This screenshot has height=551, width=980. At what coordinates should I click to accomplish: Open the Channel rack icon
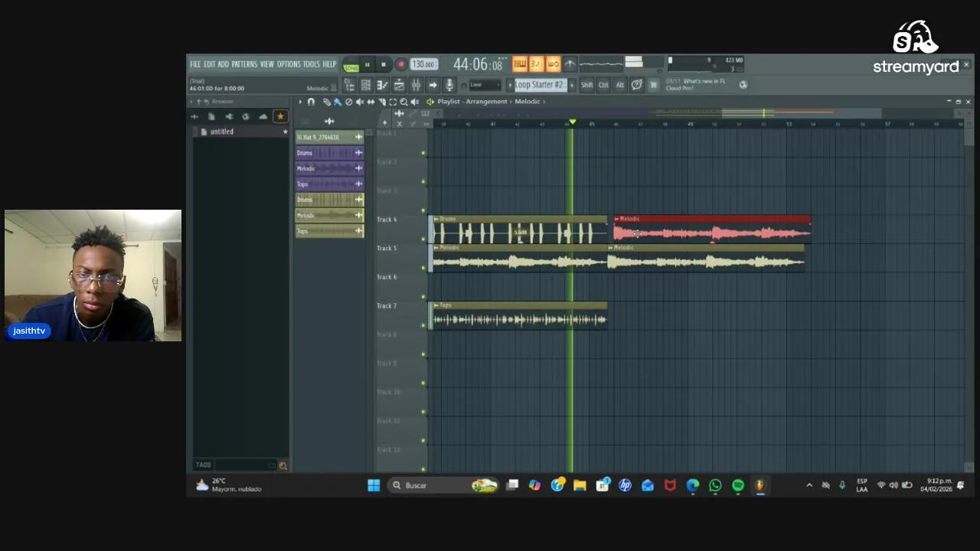pyautogui.click(x=366, y=85)
